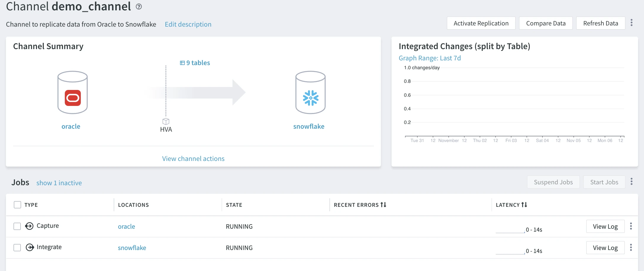Check the Integrate job checkbox

tap(17, 248)
